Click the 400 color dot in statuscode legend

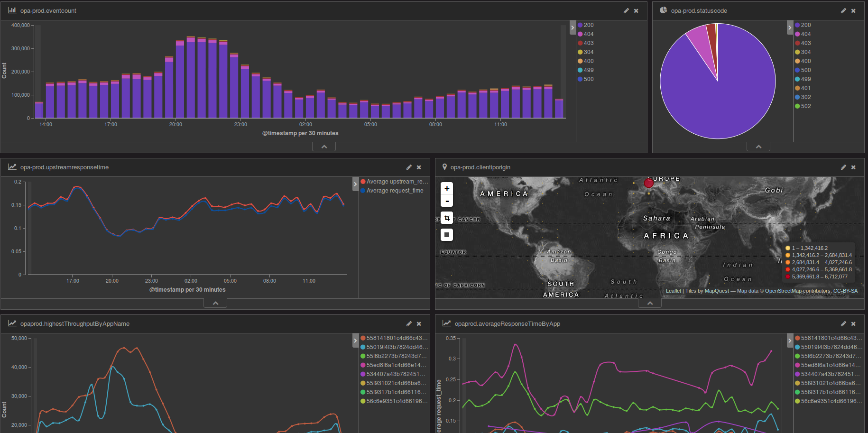coord(797,61)
